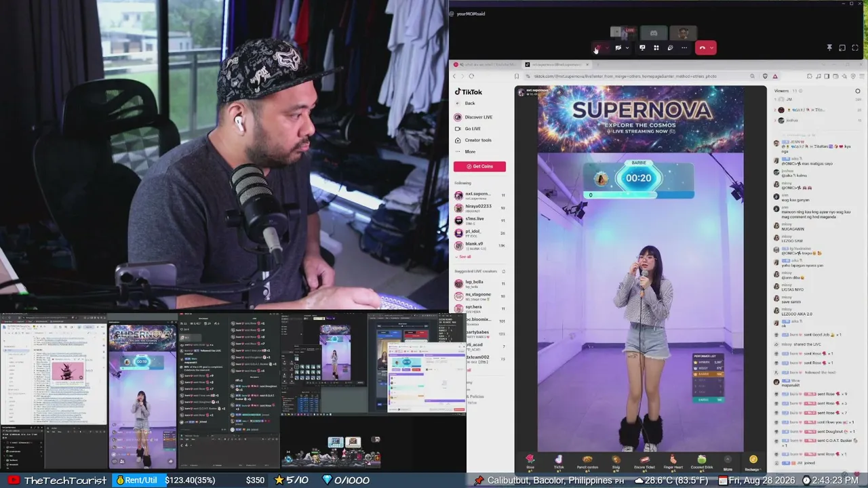The width and height of the screenshot is (868, 488).
Task: Enter fullscreen in the call window
Action: point(855,48)
